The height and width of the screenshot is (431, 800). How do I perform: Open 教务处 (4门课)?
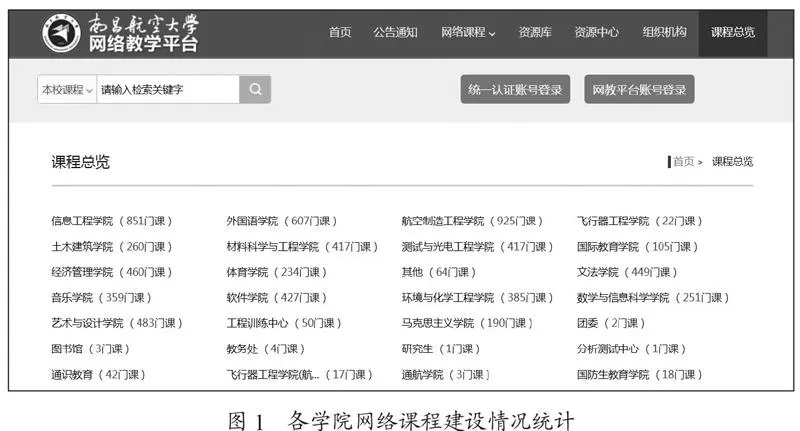(x=266, y=349)
